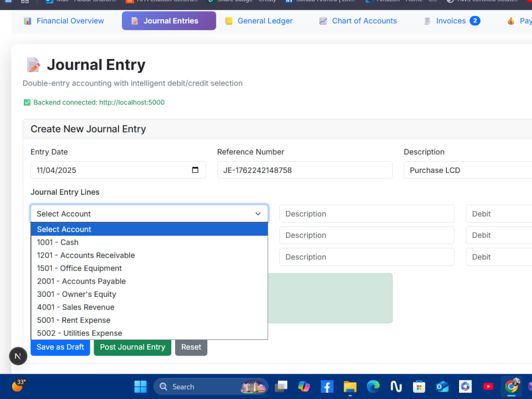This screenshot has height=399, width=532.
Task: Click the taskbar Search box
Action: point(210,386)
